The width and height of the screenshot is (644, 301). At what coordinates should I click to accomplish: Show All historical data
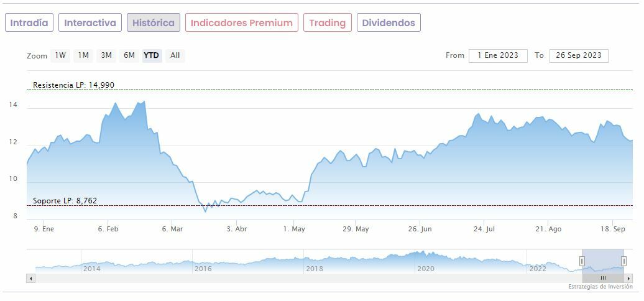tap(175, 55)
